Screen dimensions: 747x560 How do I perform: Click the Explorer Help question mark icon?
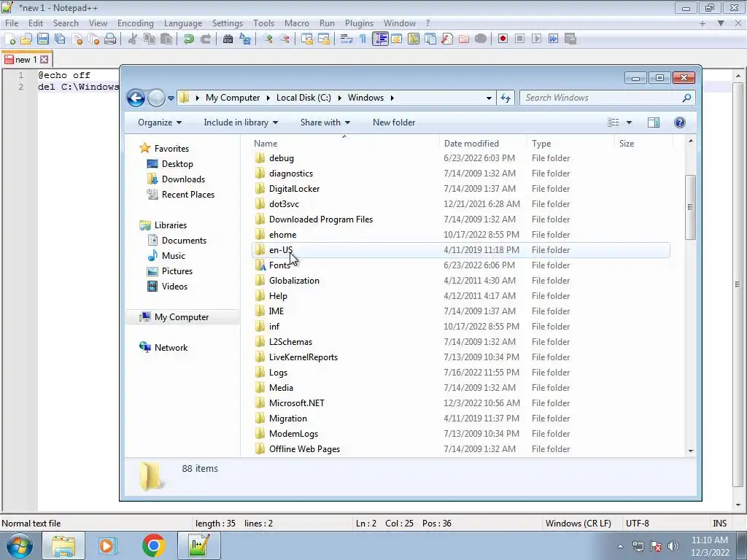(x=680, y=122)
